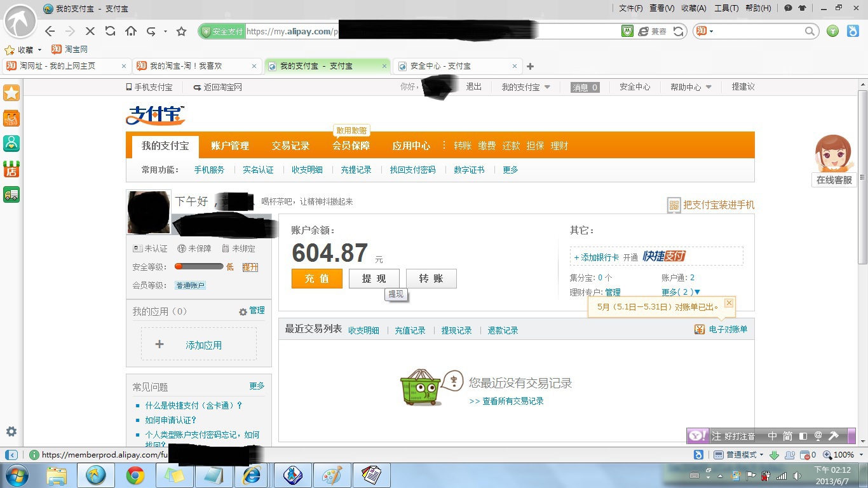Open the sidebar shopping bag icon
This screenshot has width=868, height=488.
(x=11, y=118)
